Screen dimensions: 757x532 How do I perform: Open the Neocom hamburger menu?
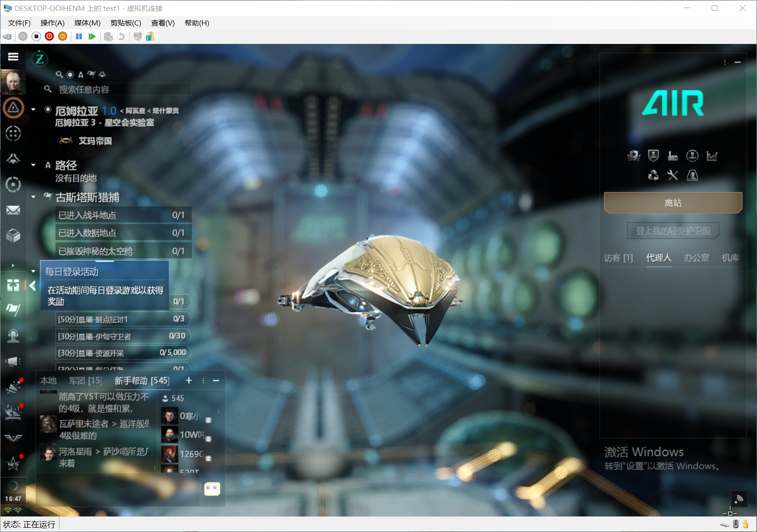13,57
